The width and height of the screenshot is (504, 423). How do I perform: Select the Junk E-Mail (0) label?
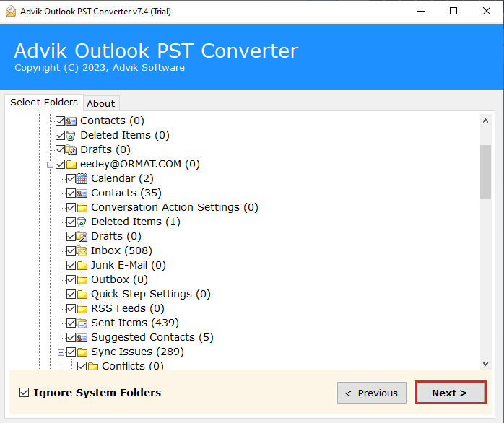[129, 265]
